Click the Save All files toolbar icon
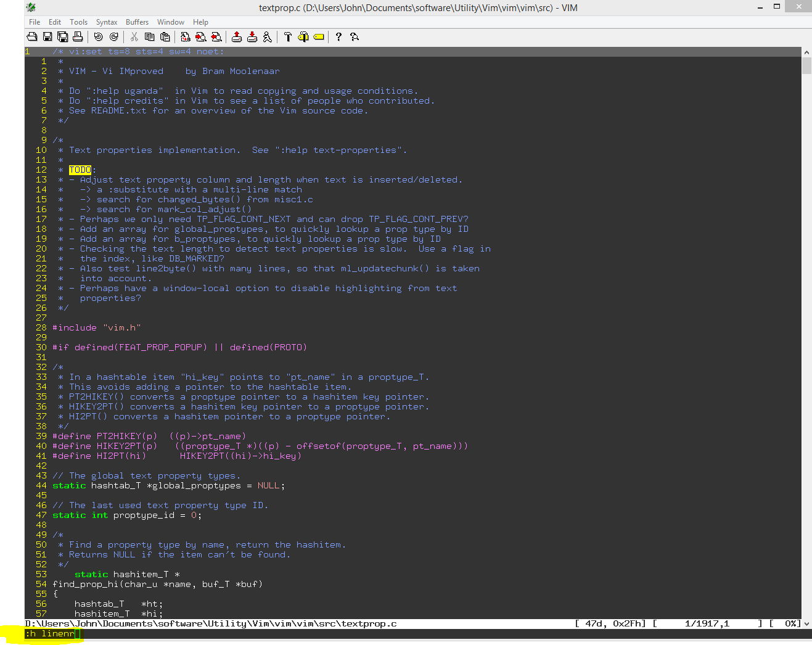Viewport: 812px width, 645px height. click(x=62, y=37)
